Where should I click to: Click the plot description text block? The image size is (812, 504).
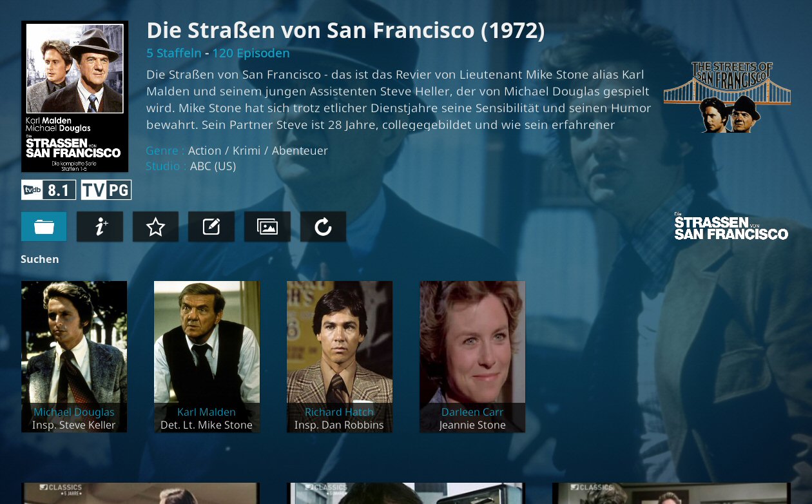398,100
